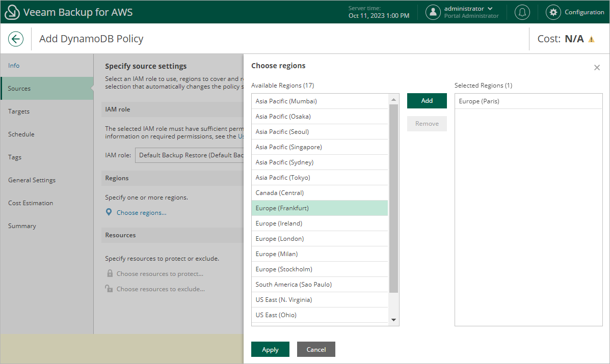Open the Configuration gear icon
The width and height of the screenshot is (610, 364).
553,12
